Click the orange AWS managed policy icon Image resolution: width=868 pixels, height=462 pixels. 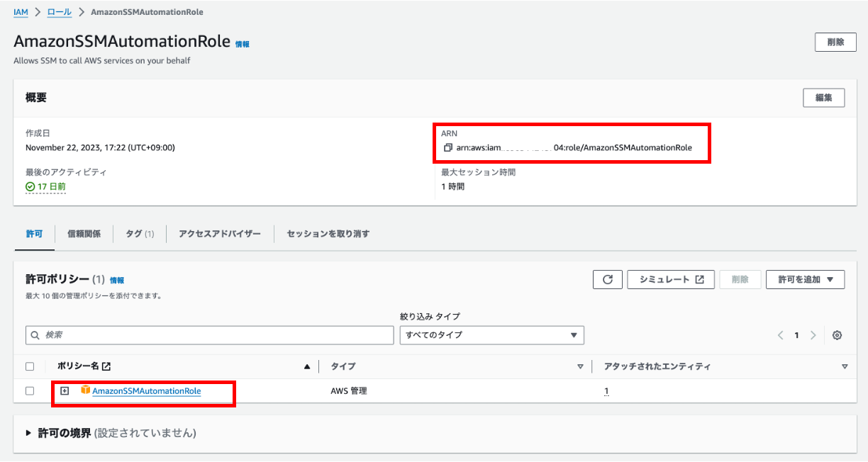click(85, 390)
